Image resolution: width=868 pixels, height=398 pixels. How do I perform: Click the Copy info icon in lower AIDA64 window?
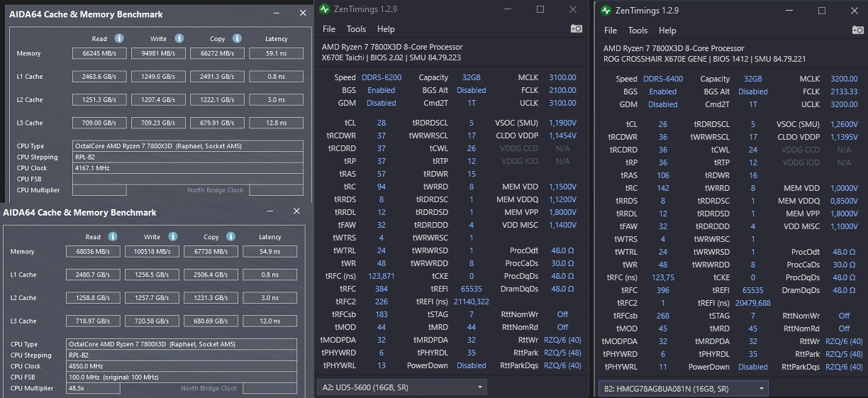click(x=230, y=236)
